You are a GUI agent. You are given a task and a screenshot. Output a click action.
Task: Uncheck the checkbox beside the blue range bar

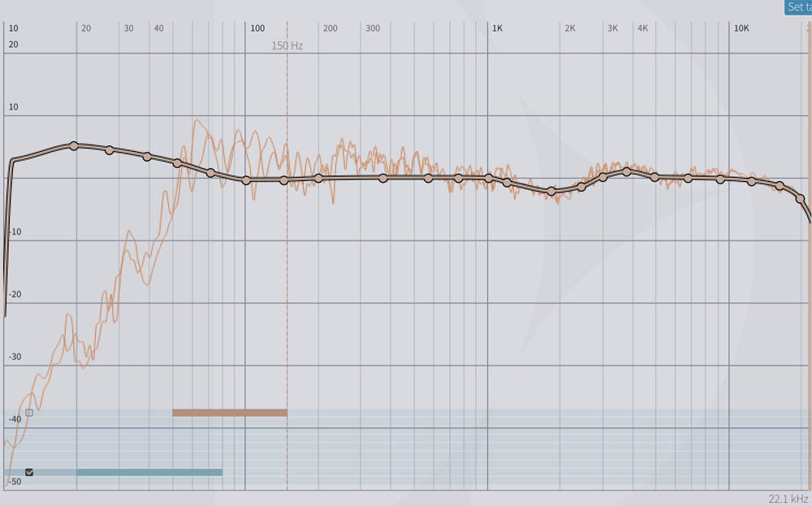[x=29, y=472]
